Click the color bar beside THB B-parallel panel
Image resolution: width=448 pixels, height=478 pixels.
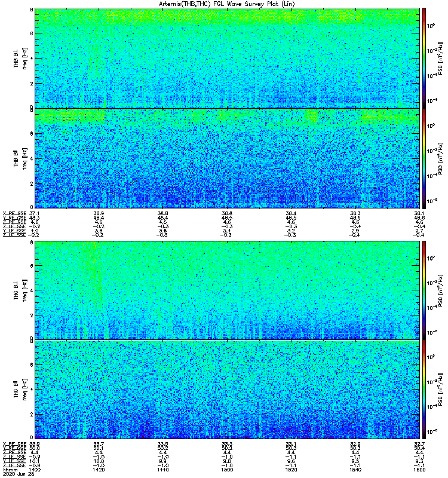tap(424, 158)
